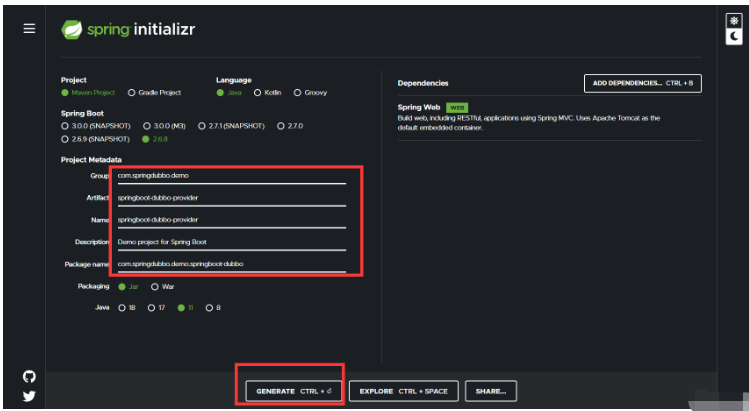
Task: Set packaging to Jar
Action: 128,287
